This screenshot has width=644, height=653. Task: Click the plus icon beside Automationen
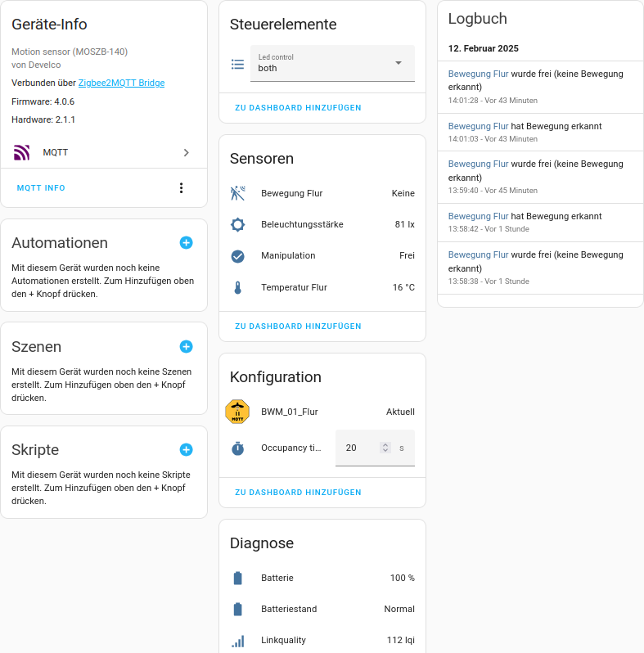(x=187, y=243)
